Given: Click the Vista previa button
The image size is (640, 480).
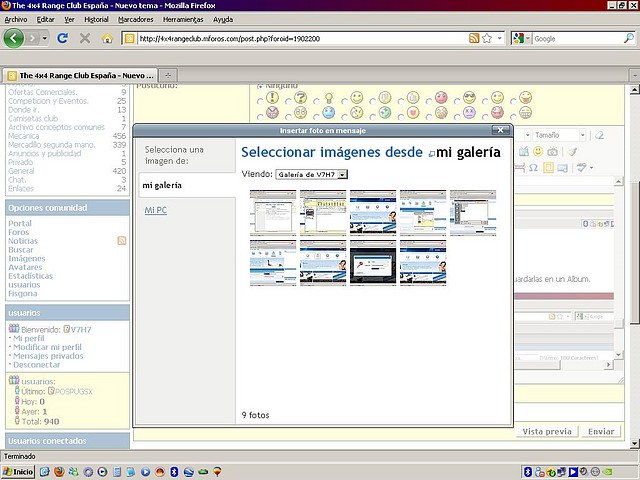Looking at the screenshot, I should point(547,431).
